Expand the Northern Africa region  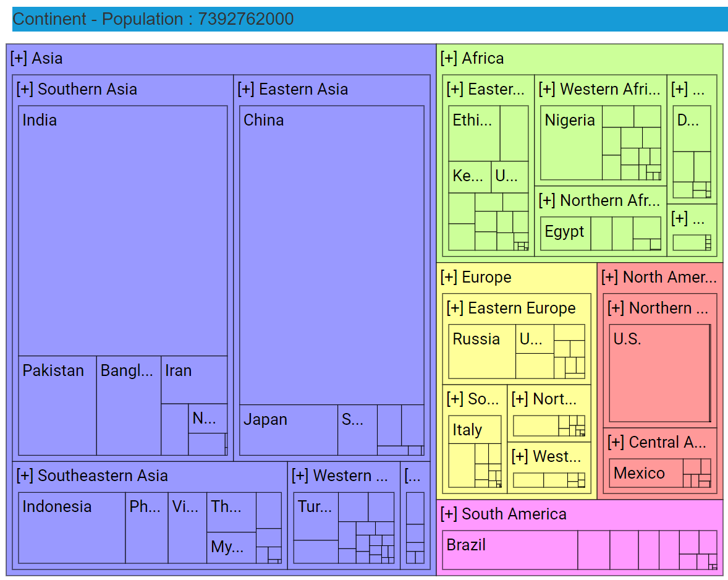599,200
